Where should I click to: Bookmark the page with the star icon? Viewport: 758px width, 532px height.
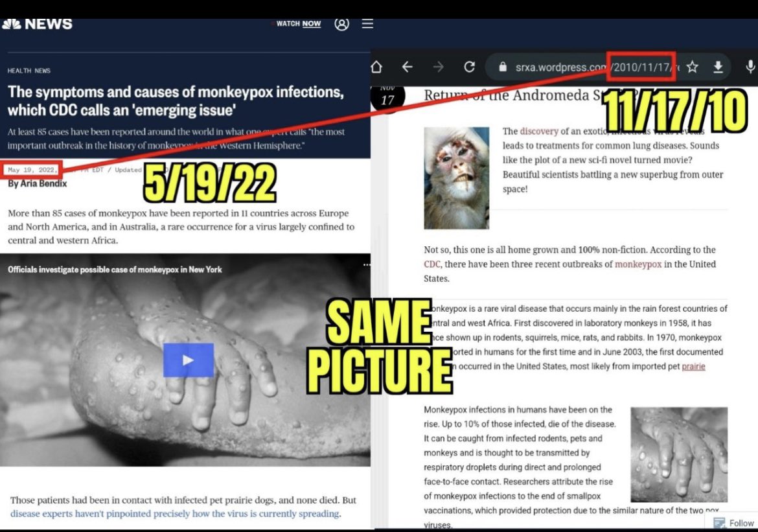tap(693, 67)
